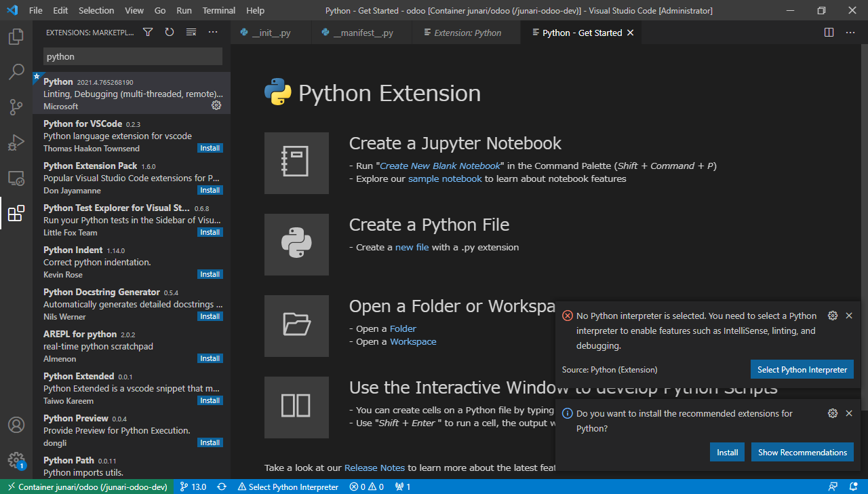Click the feedback icon in status bar
The width and height of the screenshot is (868, 494).
click(833, 487)
